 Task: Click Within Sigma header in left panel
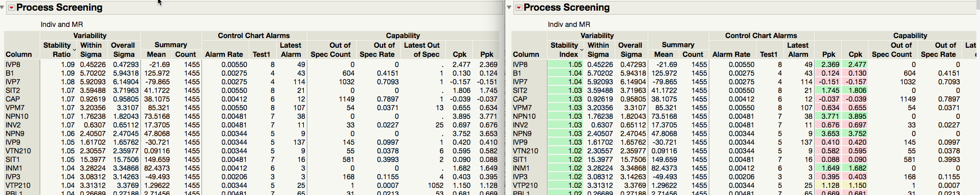(x=91, y=50)
